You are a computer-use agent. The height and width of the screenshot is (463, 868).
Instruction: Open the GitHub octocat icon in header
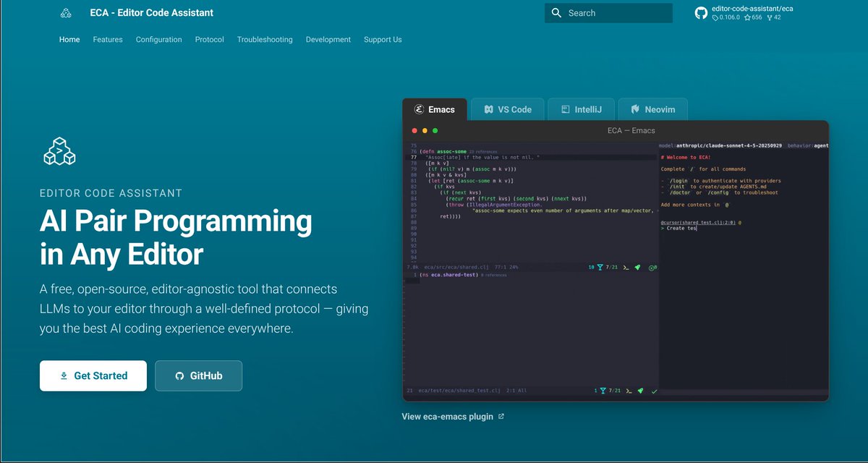(701, 13)
